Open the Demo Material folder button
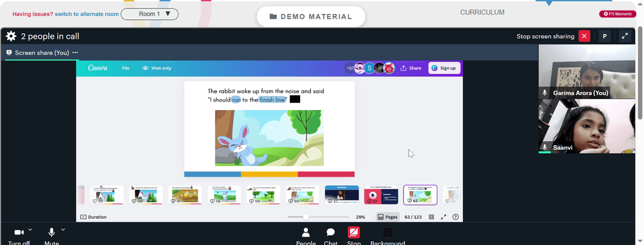 [311, 17]
